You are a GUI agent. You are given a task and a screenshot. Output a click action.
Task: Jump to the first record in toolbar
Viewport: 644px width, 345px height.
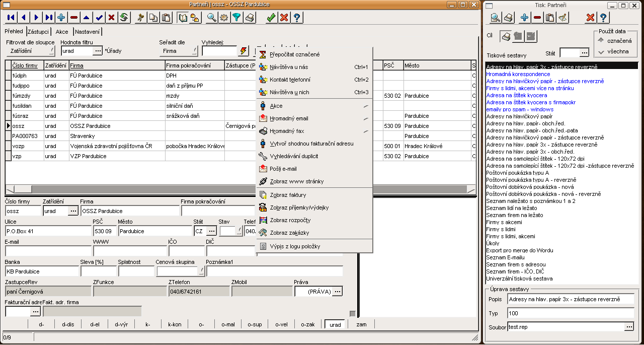pos(11,18)
